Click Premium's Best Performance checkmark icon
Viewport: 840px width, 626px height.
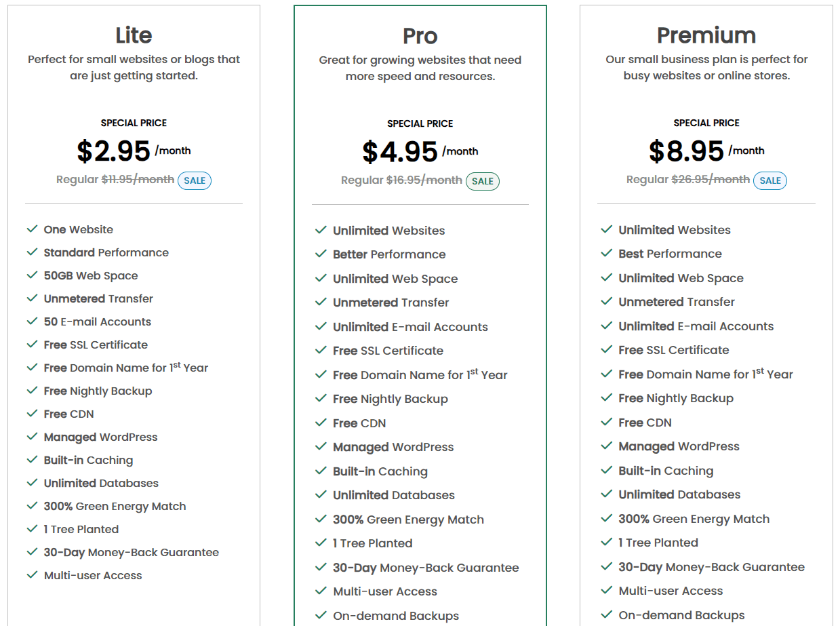607,254
